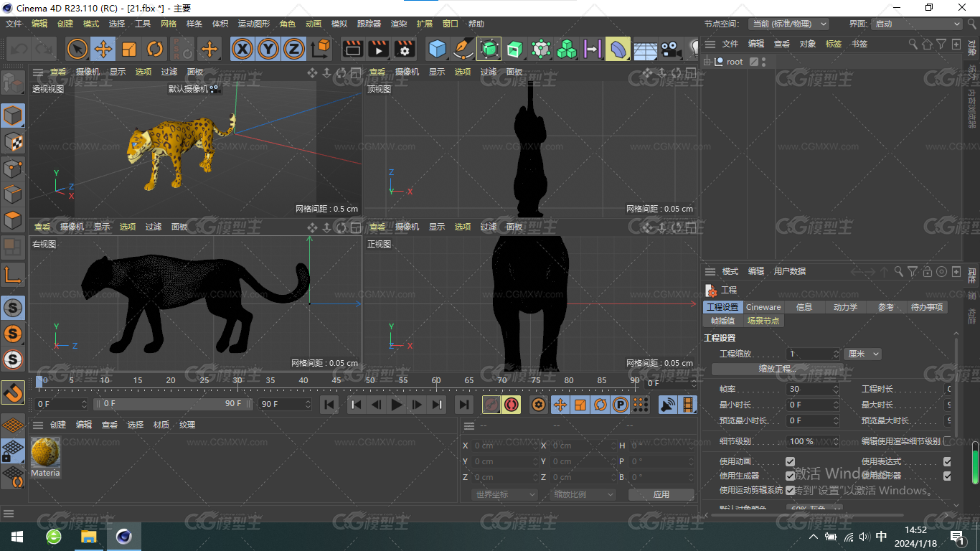Image resolution: width=980 pixels, height=551 pixels.
Task: Switch to the Cineware tab
Action: (763, 307)
